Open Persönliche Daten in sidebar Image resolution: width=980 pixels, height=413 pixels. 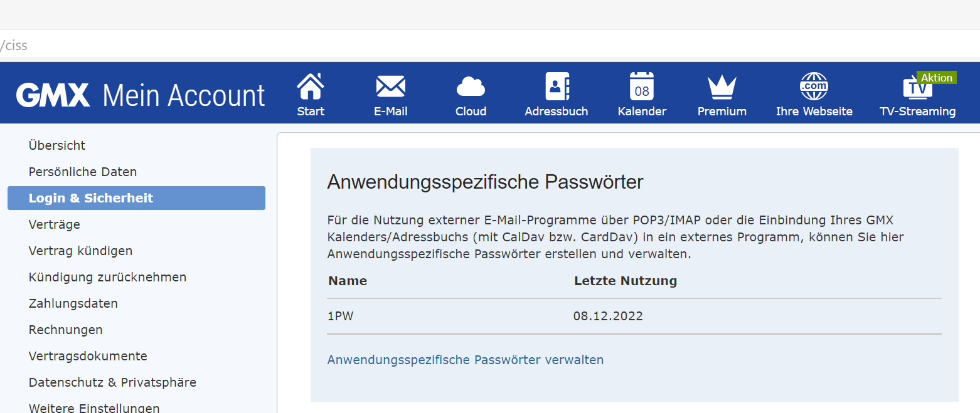click(83, 172)
